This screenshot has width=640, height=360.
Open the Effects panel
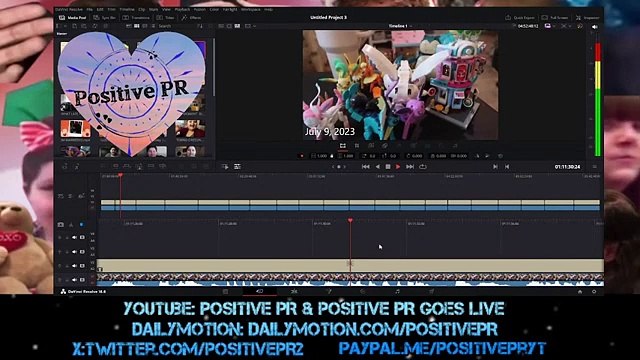[191, 18]
